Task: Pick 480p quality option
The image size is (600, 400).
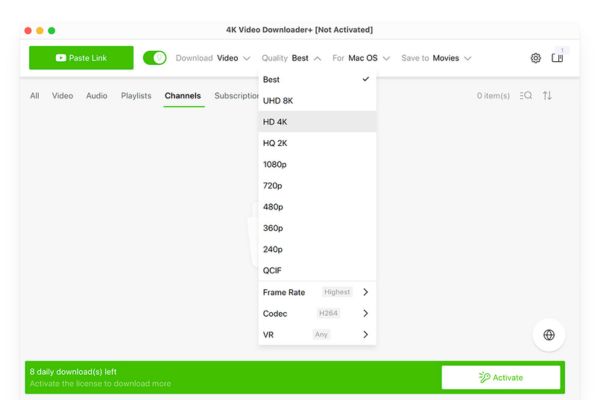Action: click(x=317, y=207)
